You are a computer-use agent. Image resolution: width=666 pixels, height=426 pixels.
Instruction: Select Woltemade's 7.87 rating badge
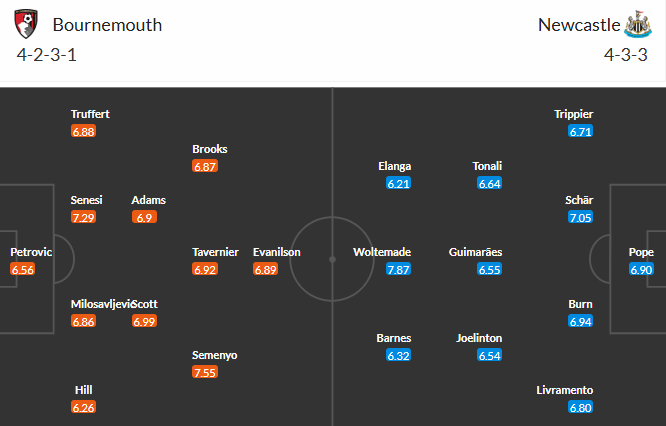click(399, 270)
